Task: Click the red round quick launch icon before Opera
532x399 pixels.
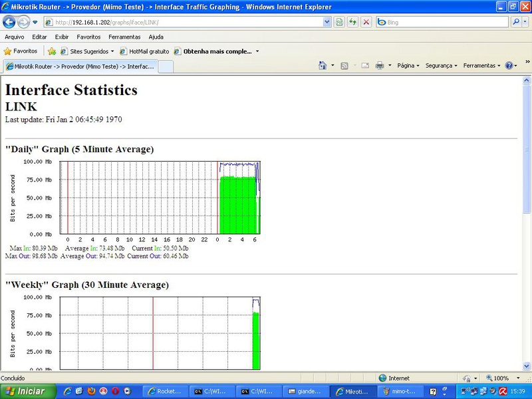Action: [x=104, y=391]
